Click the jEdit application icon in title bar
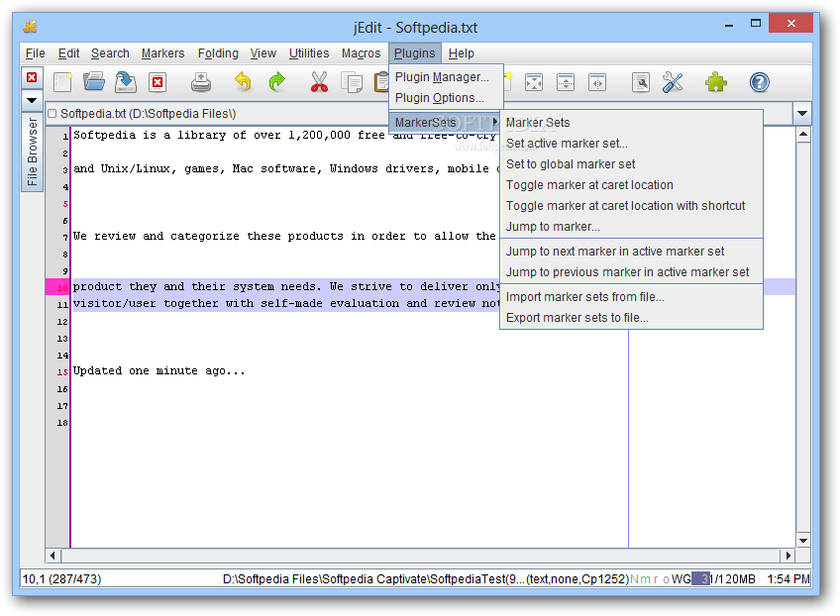Viewport: 840px width, 616px height. coord(31,27)
